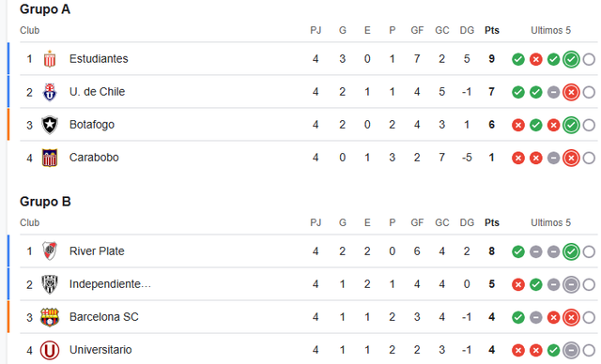This screenshot has width=601, height=364.
Task: Click the U. de Chile crest icon
Action: 50,92
